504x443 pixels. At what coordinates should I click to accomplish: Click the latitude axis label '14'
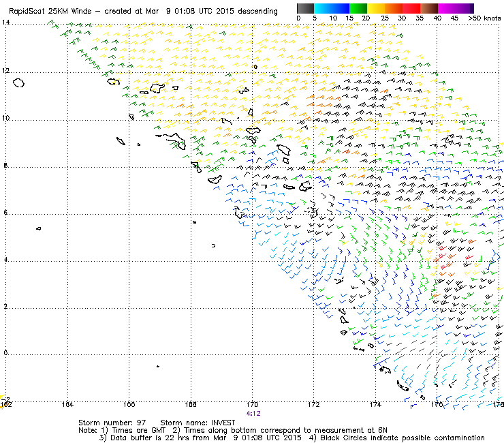(5, 22)
